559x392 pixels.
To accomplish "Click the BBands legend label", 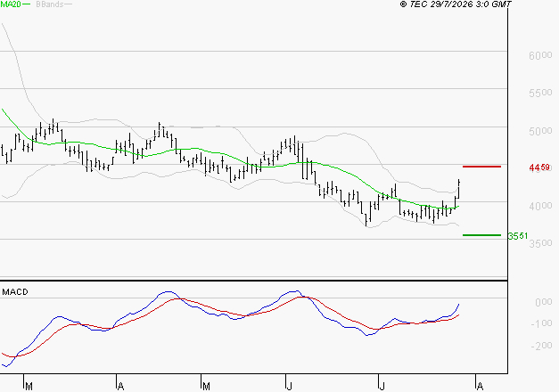I will (50, 4).
